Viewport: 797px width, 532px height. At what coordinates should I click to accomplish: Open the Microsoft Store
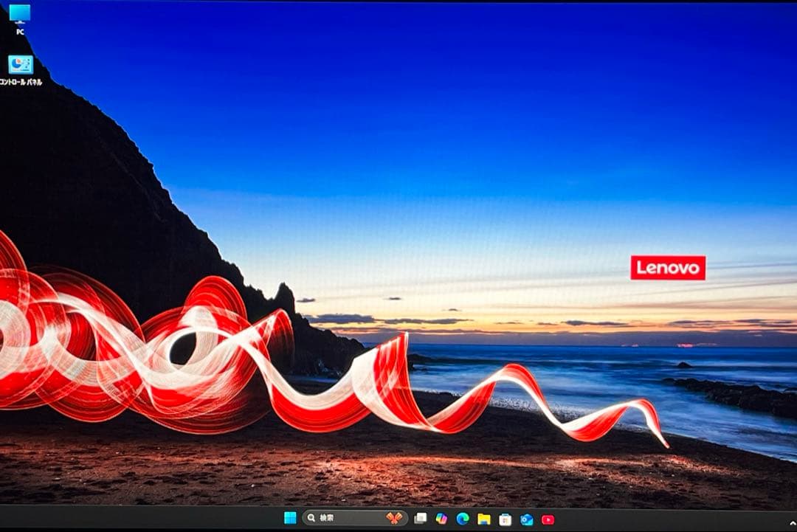(506, 519)
